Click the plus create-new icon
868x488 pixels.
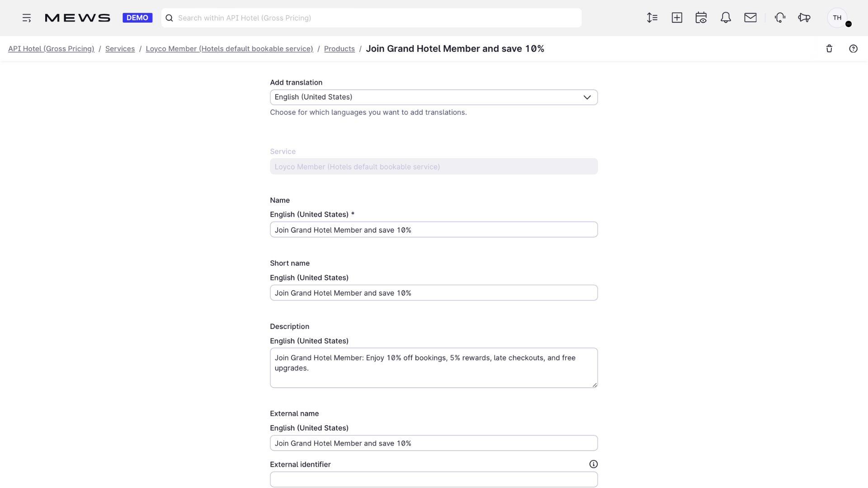(x=677, y=18)
